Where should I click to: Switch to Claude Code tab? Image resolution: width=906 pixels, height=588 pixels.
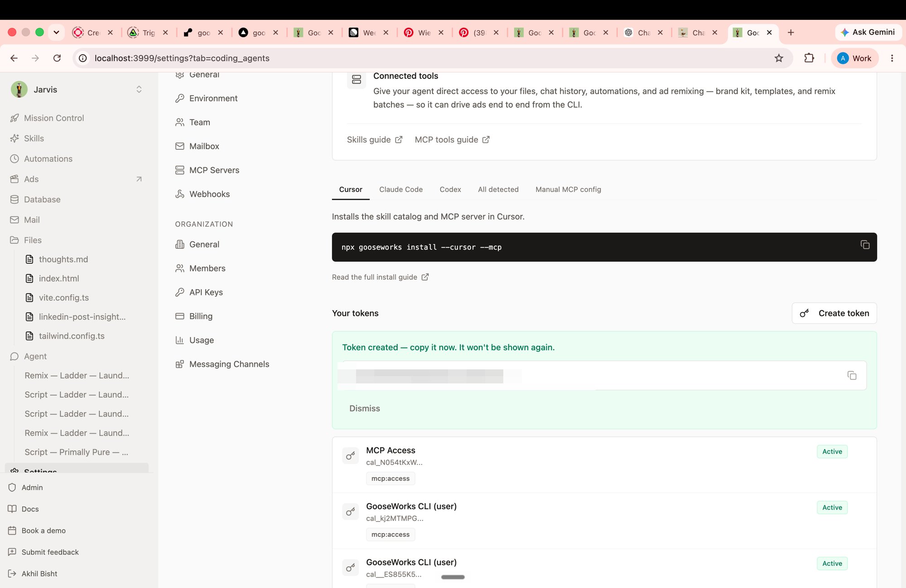tap(401, 189)
